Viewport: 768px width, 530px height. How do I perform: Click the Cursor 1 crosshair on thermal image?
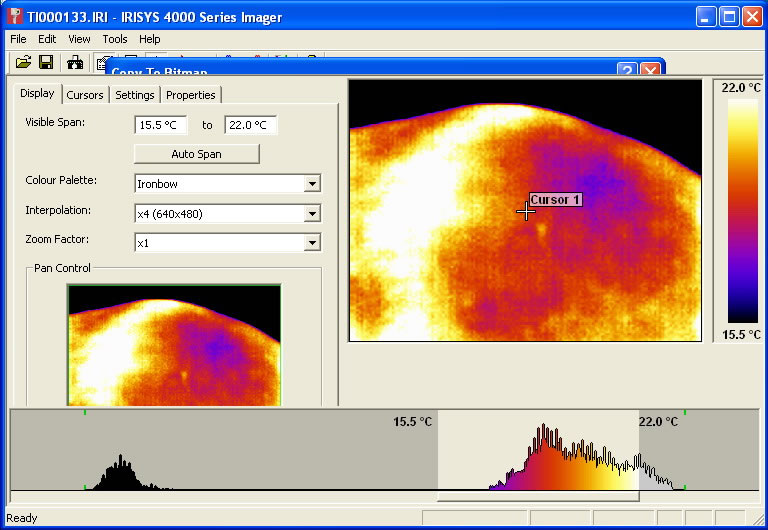[525, 211]
